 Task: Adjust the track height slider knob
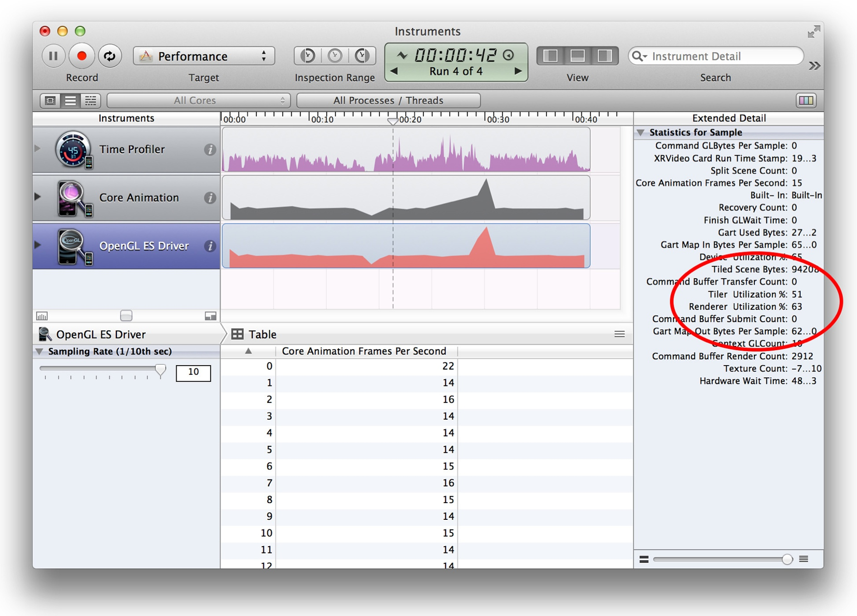[126, 316]
